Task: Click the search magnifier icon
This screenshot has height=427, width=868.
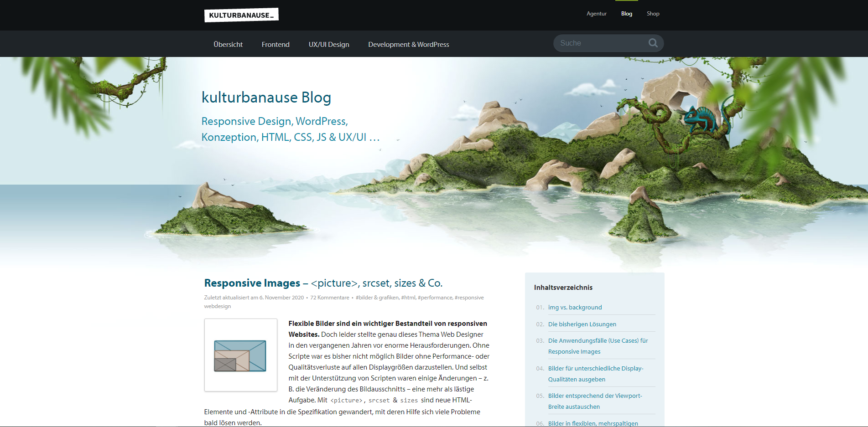Action: click(653, 43)
